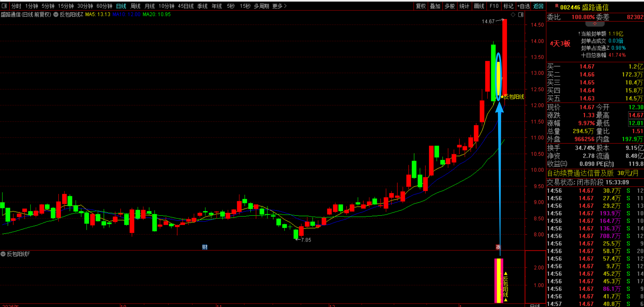The height and width of the screenshot is (307, 644).
Task: Select the 45日线 period tab
Action: (x=186, y=6)
